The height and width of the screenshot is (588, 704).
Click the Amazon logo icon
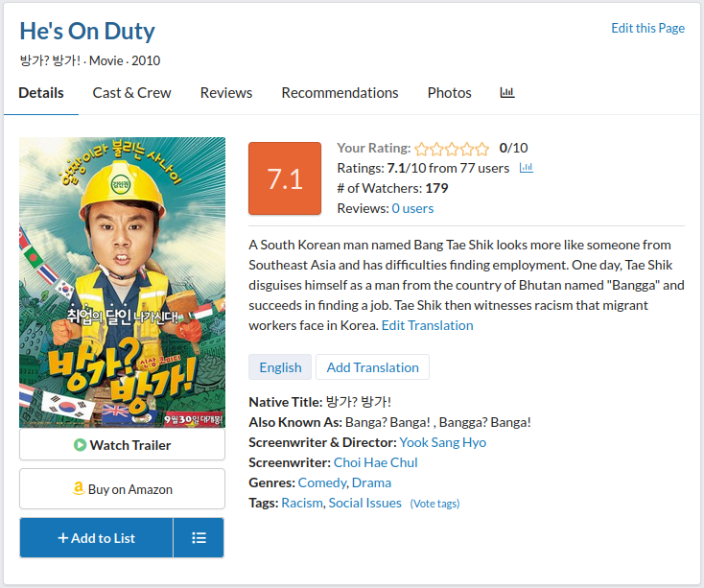[78, 488]
